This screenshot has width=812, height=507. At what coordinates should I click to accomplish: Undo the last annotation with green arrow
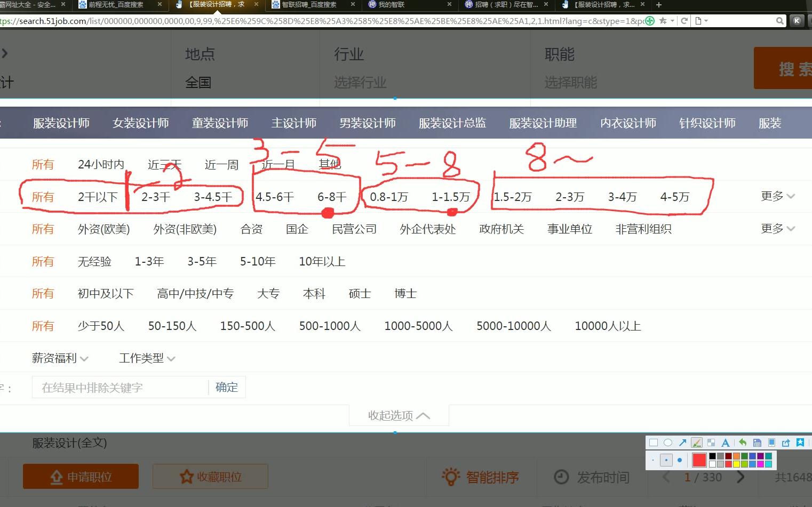[x=743, y=442]
